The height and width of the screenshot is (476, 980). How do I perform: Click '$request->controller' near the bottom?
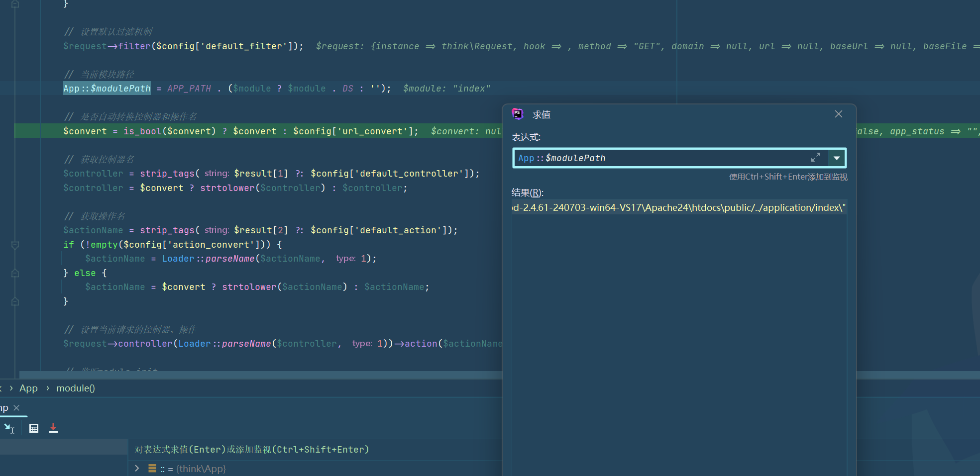coord(117,343)
